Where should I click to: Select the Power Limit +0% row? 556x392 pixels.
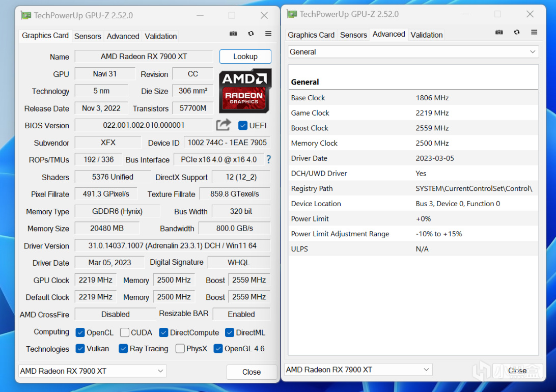tap(413, 219)
